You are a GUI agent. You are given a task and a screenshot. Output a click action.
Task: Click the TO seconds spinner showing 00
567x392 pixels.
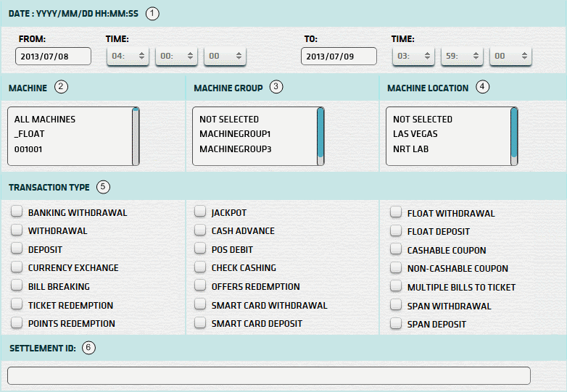510,57
